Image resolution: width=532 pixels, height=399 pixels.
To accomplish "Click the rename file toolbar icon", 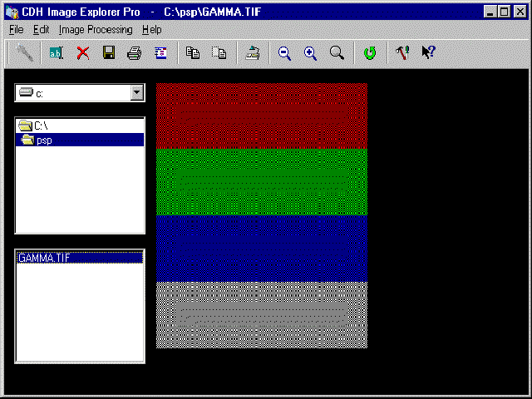I will point(57,53).
